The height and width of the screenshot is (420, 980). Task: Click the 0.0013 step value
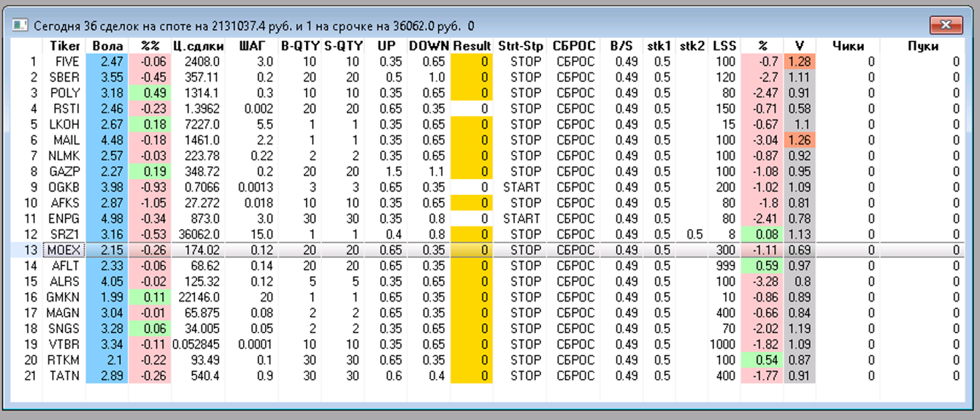point(255,187)
